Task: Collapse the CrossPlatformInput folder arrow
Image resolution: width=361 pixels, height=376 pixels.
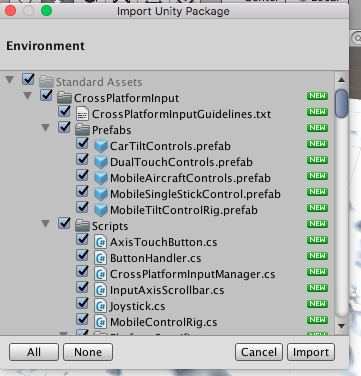Action: pyautogui.click(x=28, y=96)
